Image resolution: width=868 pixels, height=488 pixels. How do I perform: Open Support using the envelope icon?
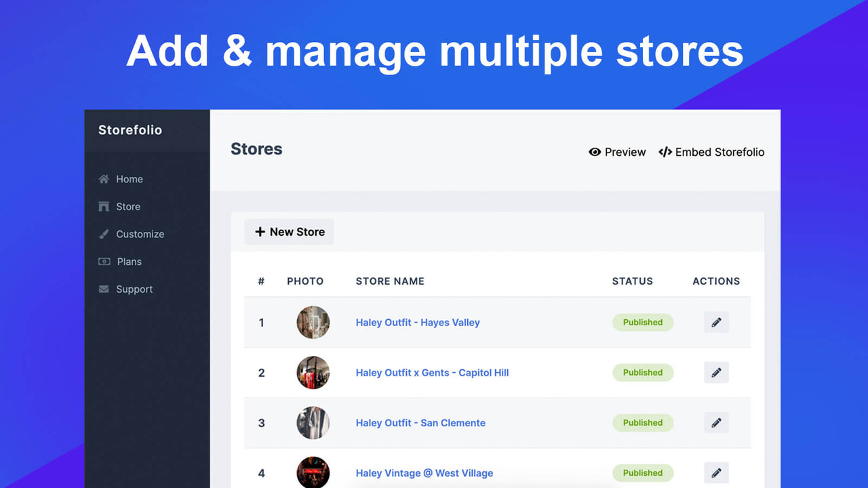(x=104, y=289)
